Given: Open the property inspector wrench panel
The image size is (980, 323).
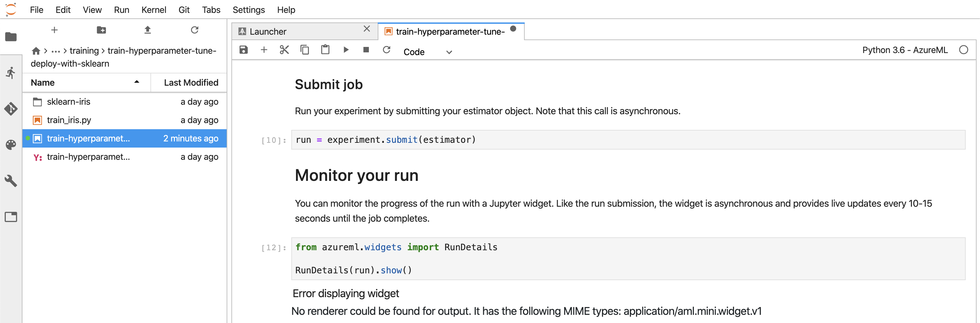Looking at the screenshot, I should pos(11,181).
